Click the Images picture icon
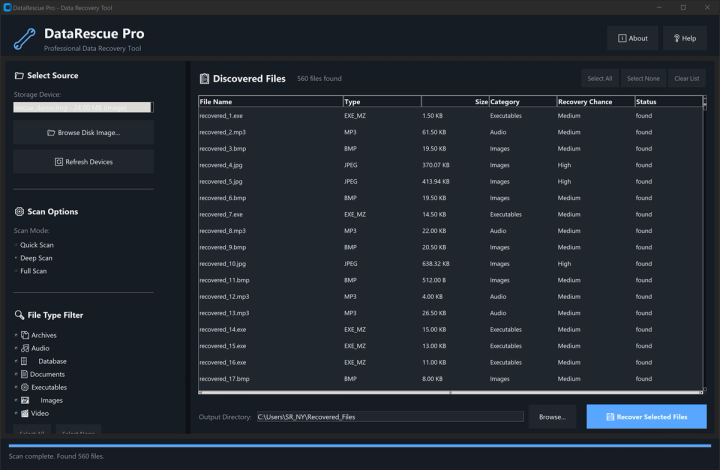Viewport: 720px width, 470px height. [x=25, y=400]
